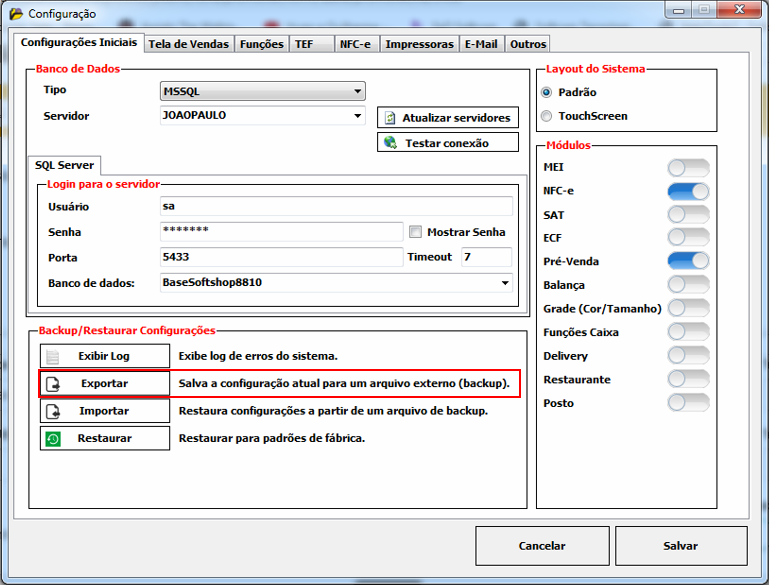Click the Testar conexão globe icon
769x585 pixels.
coord(391,143)
